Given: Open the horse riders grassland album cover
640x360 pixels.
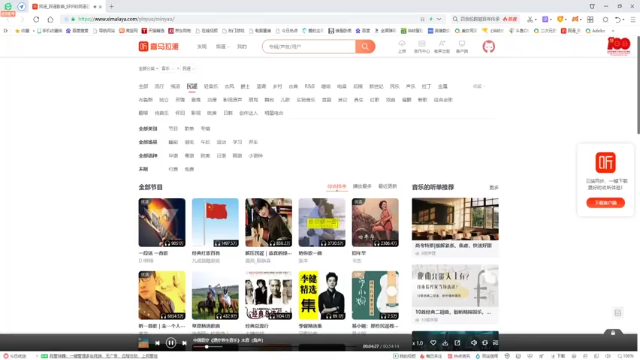Looking at the screenshot, I should pos(215,295).
